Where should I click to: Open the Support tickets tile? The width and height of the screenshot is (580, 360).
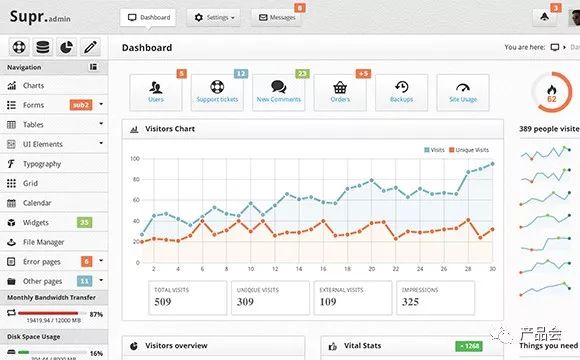pos(217,92)
